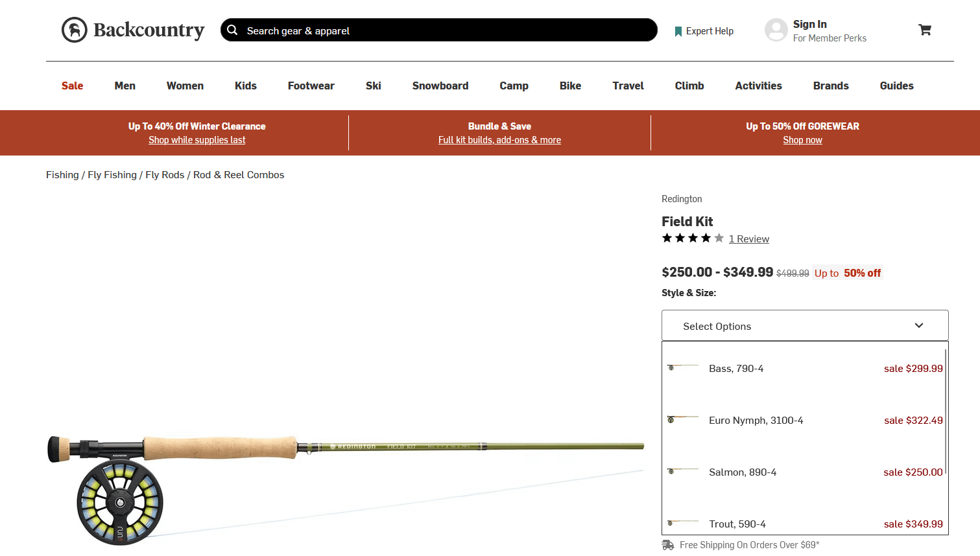This screenshot has width=980, height=556.
Task: Select the Bass, 790-4 rod thumbnail
Action: (682, 367)
